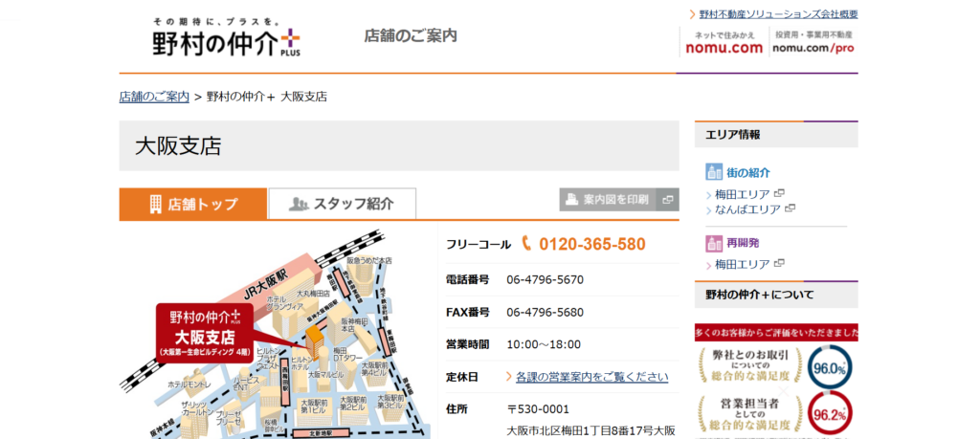Click the 電話番号 06-4796-5670 value
This screenshot has height=439, width=980.
[545, 279]
